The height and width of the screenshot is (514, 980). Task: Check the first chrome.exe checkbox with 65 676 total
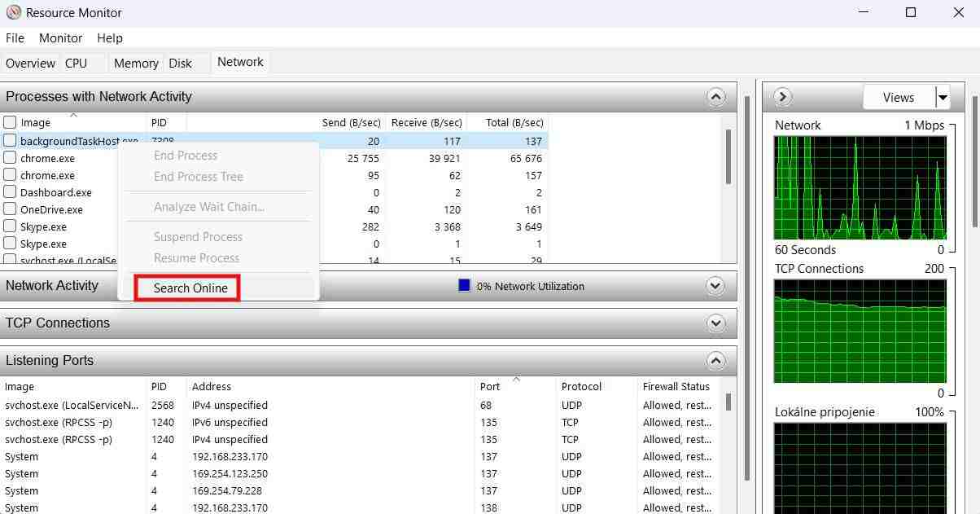[10, 157]
